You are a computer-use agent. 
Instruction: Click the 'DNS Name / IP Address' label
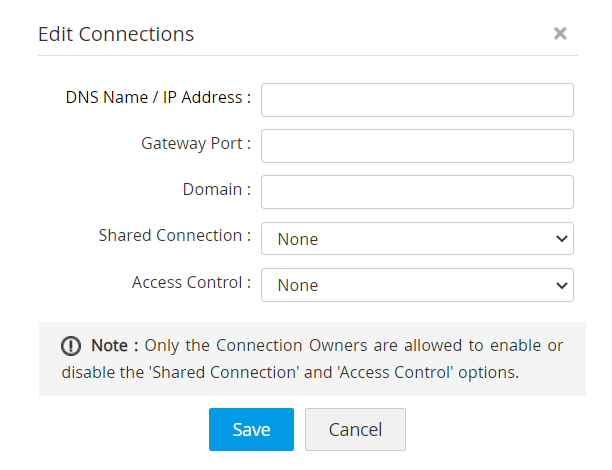158,98
